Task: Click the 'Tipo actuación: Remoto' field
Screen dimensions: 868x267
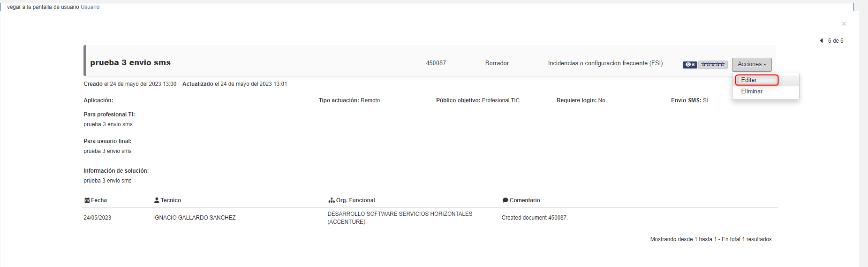Action: 349,100
